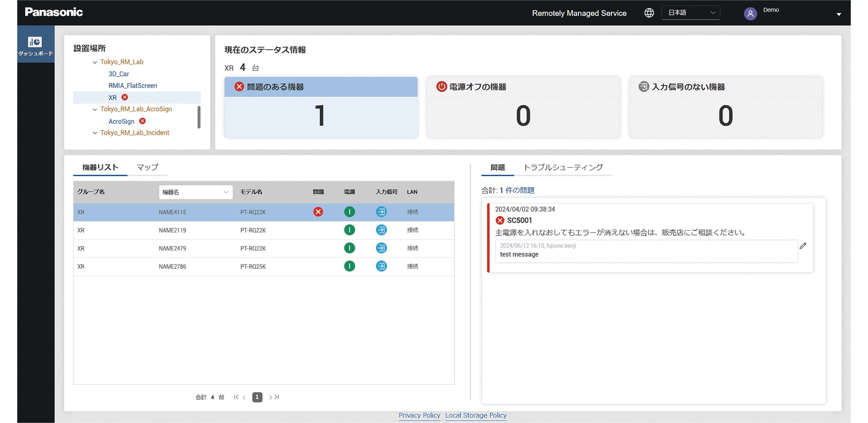Click green power icon for NAME2119
868x423 pixels.
click(x=349, y=230)
